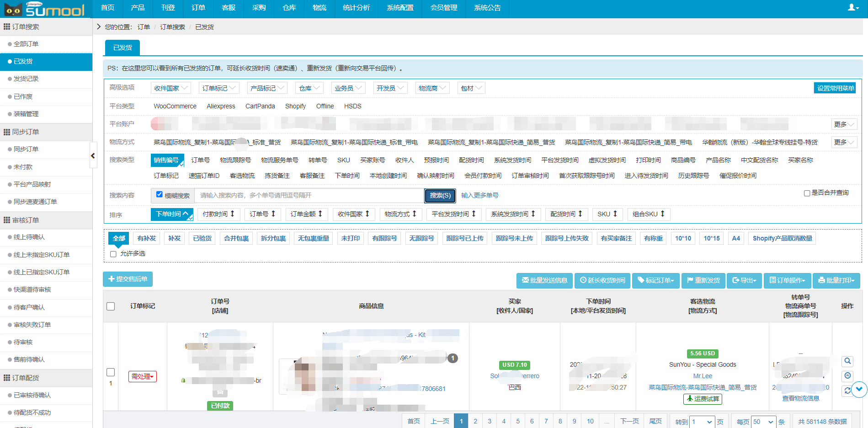This screenshot has width=868, height=428.
Task: Open the 需处理 dropdown in the first order
Action: pyautogui.click(x=142, y=376)
